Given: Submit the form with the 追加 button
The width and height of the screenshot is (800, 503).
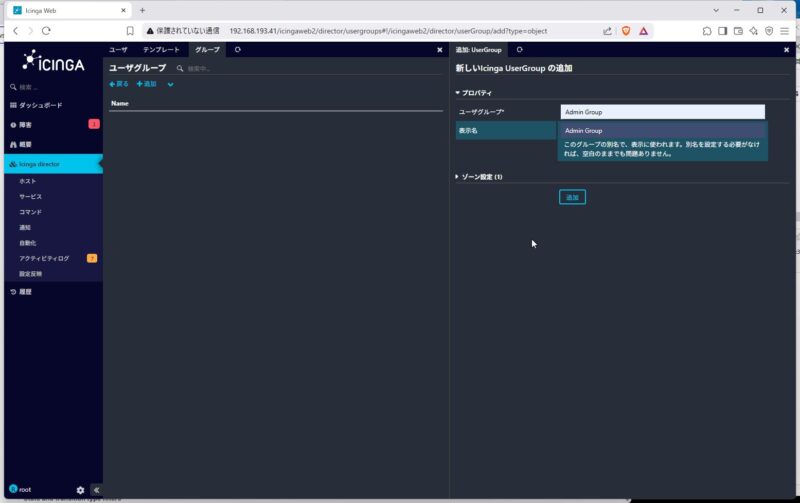Looking at the screenshot, I should 572,197.
